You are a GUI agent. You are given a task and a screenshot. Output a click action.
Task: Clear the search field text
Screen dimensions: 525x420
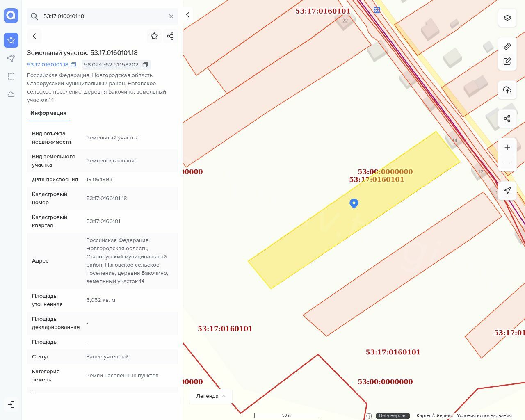pyautogui.click(x=171, y=16)
